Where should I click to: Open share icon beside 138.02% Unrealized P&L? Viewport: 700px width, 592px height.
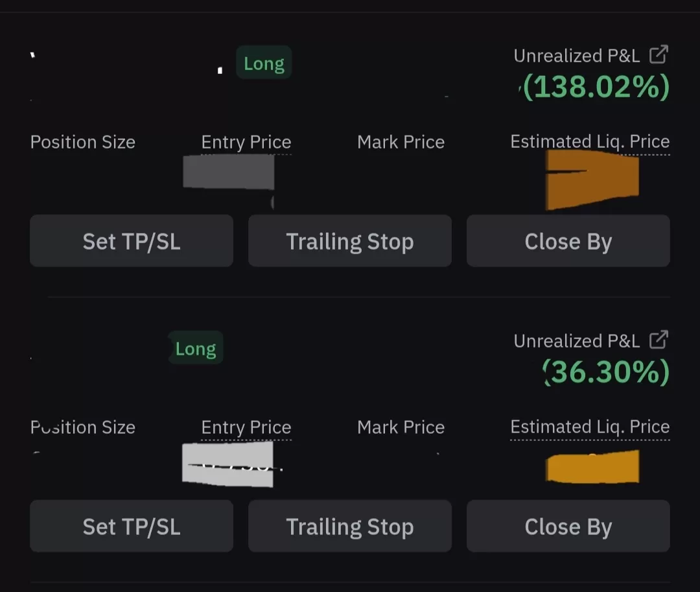pos(659,54)
